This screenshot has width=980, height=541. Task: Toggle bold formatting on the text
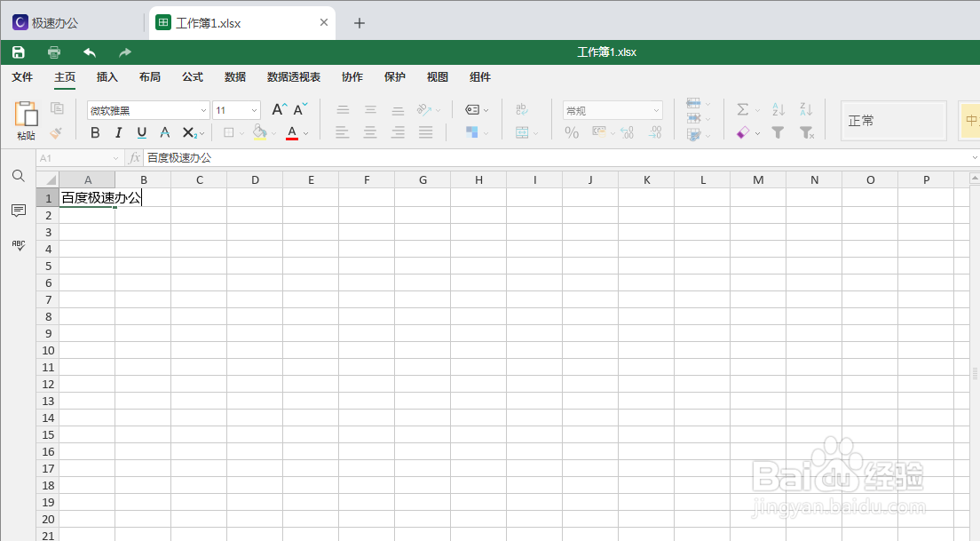click(95, 132)
